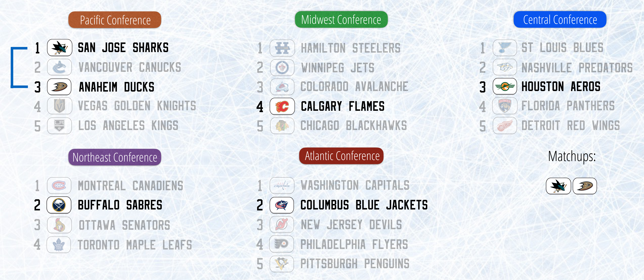Screen dimensions: 644x280
Task: Click the Hamilton Steelers logo
Action: click(282, 48)
